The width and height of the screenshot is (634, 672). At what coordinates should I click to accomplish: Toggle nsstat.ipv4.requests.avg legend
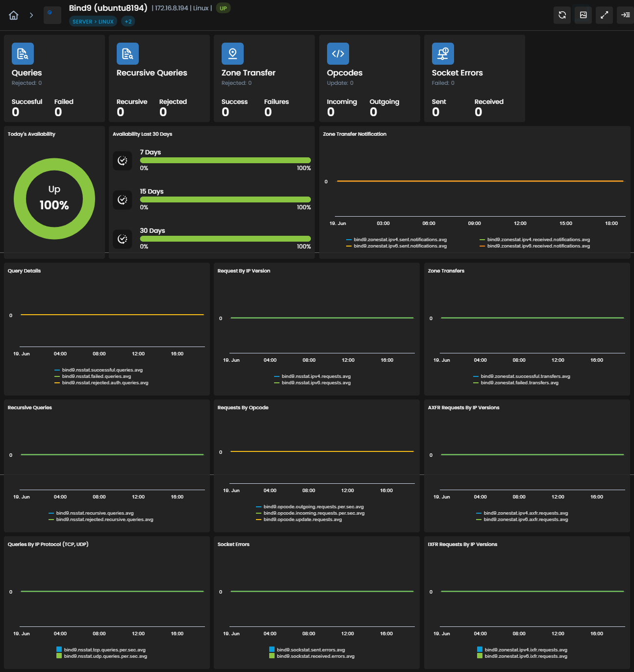pos(312,376)
